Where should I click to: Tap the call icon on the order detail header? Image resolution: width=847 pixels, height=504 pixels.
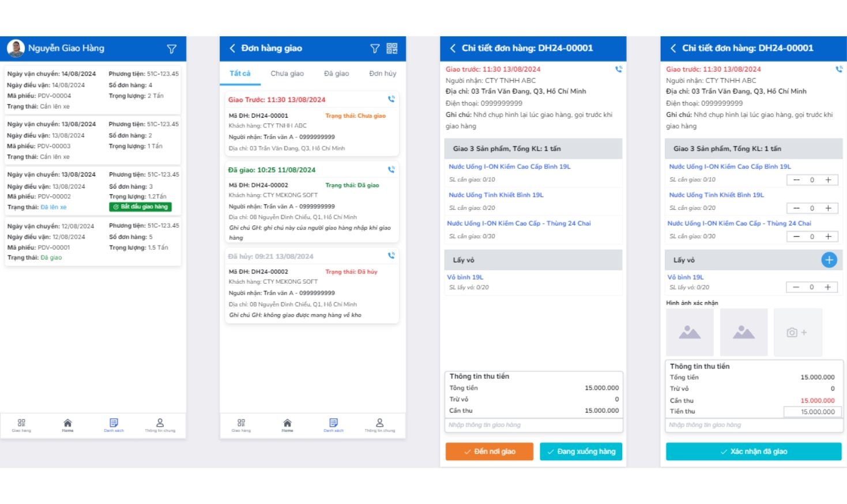tap(619, 69)
